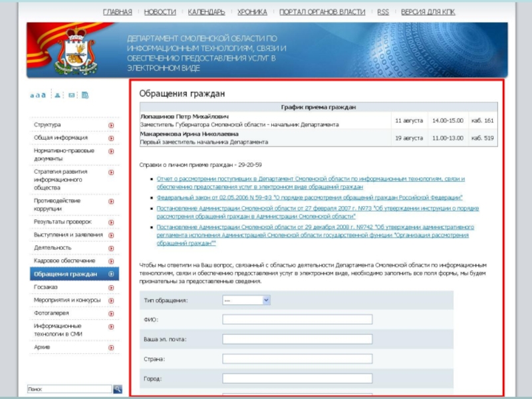Open the Фотогалерея sidebar item

click(51, 313)
